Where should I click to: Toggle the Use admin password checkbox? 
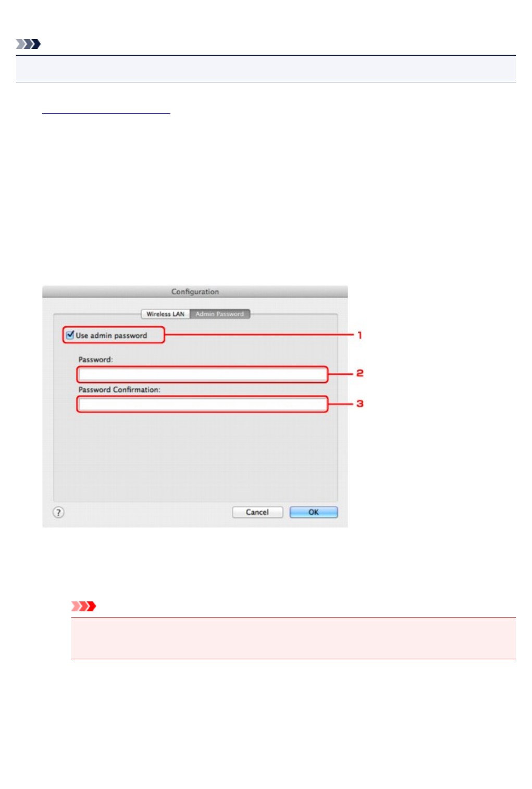[x=70, y=335]
